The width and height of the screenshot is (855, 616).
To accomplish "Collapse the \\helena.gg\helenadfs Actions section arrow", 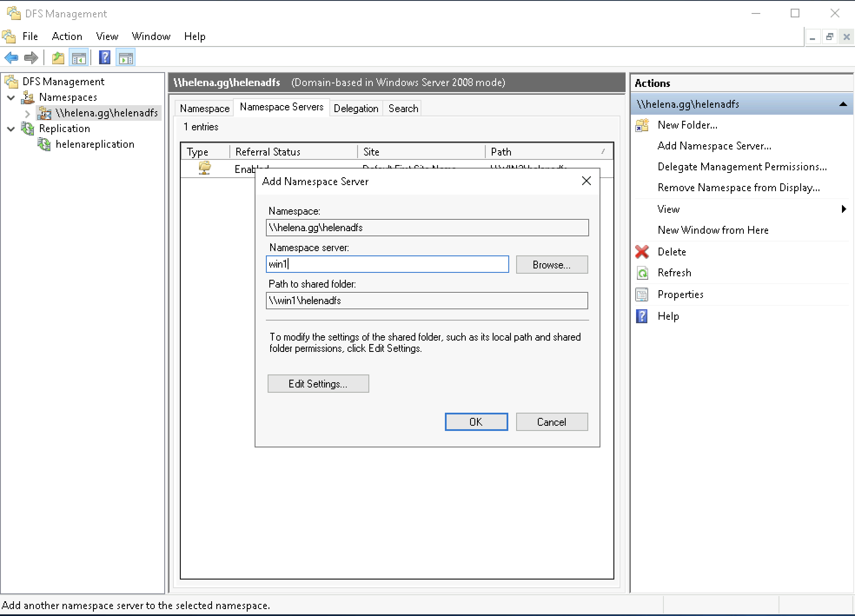I will 843,104.
